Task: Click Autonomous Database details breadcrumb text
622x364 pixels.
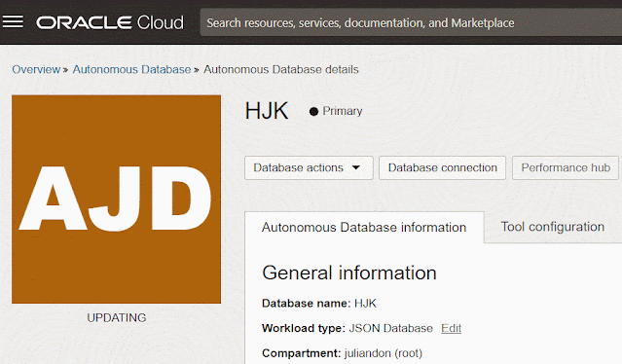Action: pos(281,69)
